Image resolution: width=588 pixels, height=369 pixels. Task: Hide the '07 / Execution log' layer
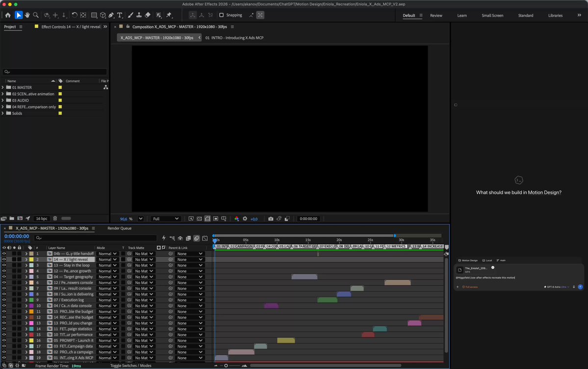4,300
